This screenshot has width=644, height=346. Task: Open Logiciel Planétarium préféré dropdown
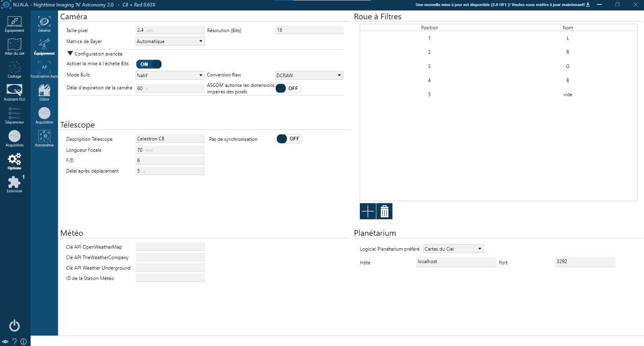click(x=453, y=249)
